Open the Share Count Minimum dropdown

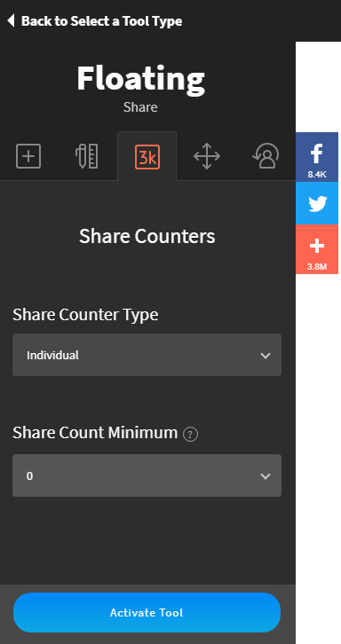tap(147, 475)
